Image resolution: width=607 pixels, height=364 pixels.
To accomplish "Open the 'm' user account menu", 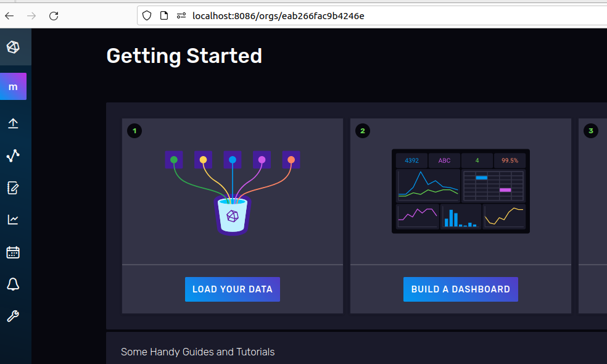I will (x=13, y=86).
